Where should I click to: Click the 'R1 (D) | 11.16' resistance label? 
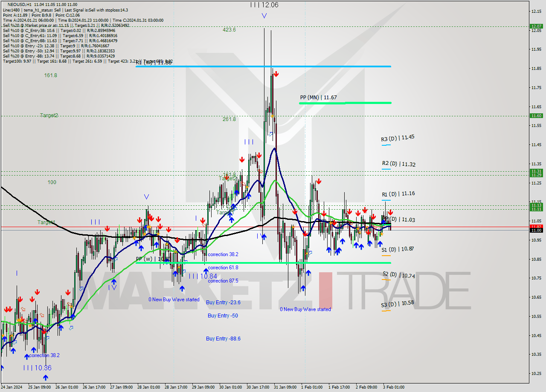(x=398, y=194)
